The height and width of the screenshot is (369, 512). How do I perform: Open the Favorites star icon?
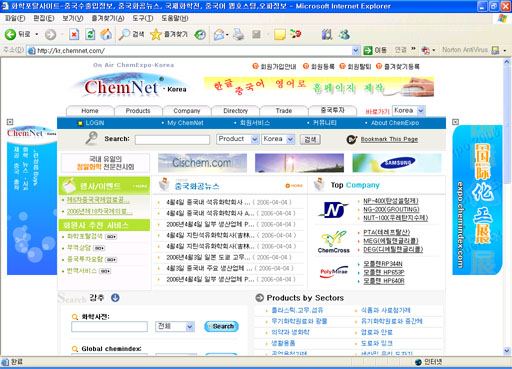click(156, 34)
